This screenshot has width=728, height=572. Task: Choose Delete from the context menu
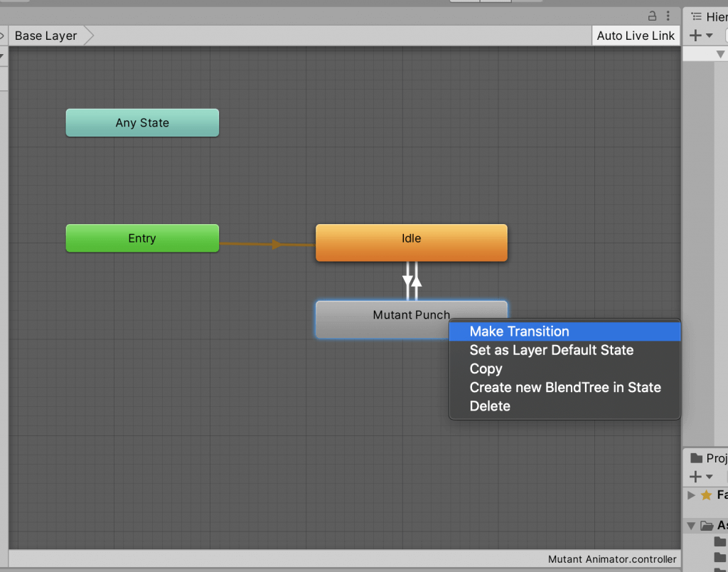pyautogui.click(x=489, y=406)
